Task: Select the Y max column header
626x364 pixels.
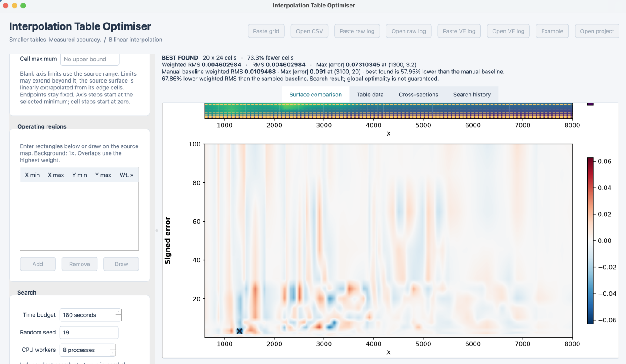Action: tap(103, 175)
